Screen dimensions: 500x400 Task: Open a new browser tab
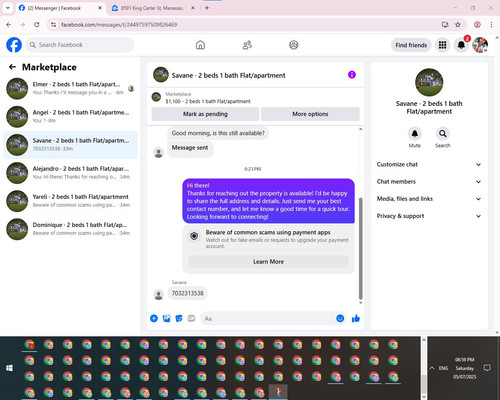(207, 8)
